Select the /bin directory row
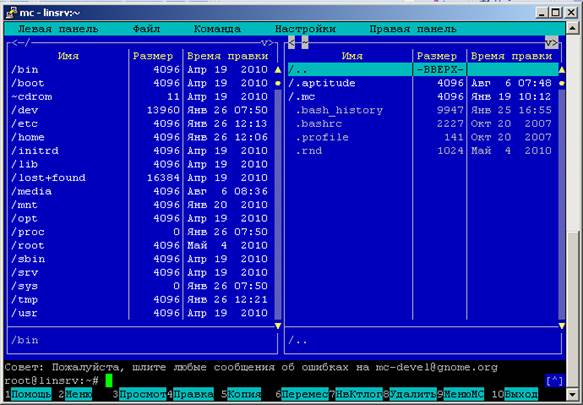The width and height of the screenshot is (583, 405). pos(141,70)
